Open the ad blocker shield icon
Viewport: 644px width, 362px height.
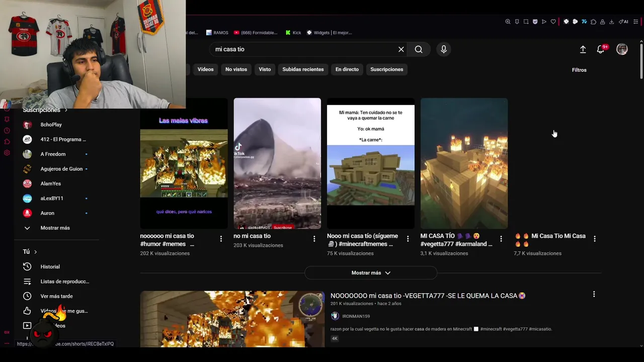pyautogui.click(x=535, y=22)
